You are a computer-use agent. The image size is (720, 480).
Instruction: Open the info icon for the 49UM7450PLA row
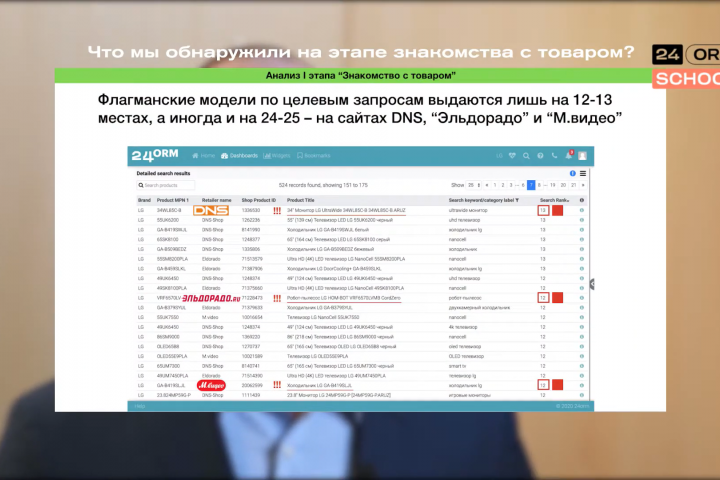click(582, 376)
